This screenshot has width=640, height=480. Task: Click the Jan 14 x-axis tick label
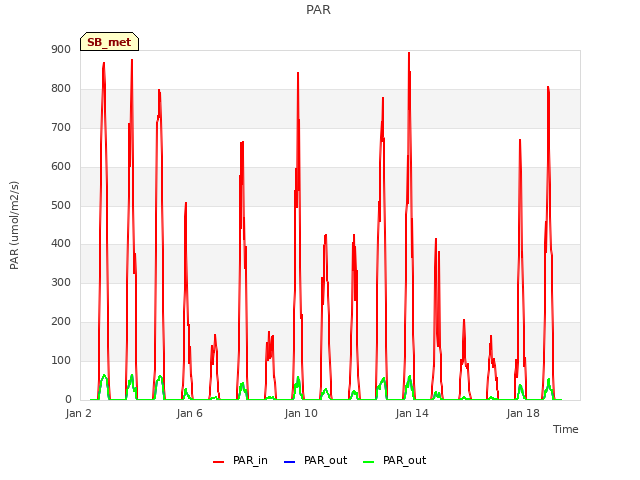tap(412, 413)
